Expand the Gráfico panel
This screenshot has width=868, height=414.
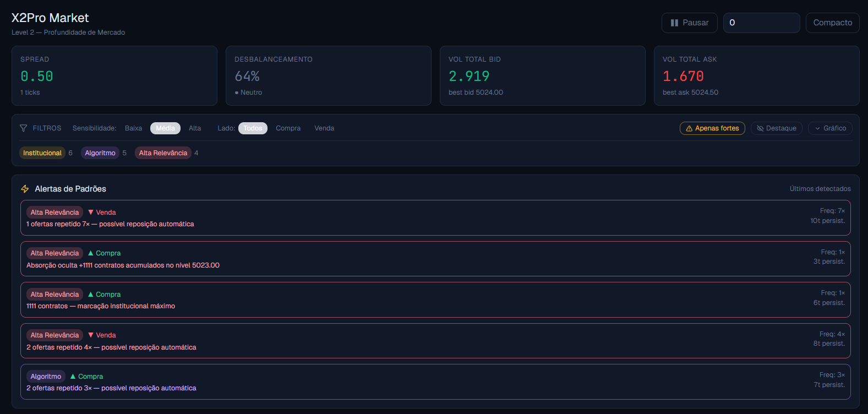830,128
